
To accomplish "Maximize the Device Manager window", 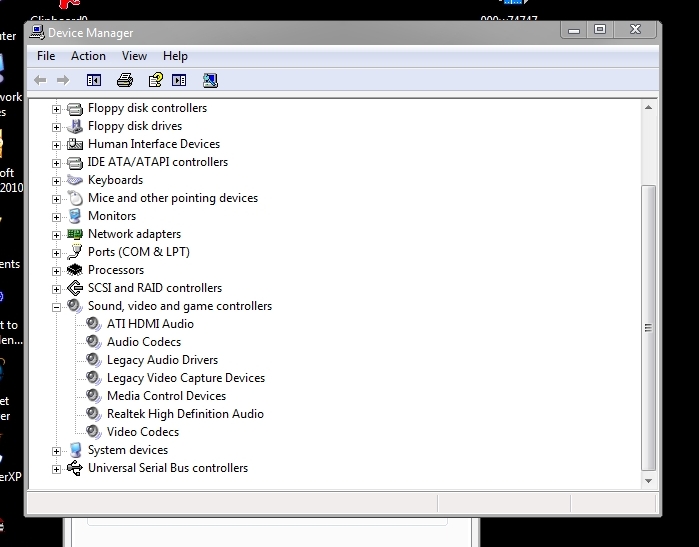I will pos(600,30).
